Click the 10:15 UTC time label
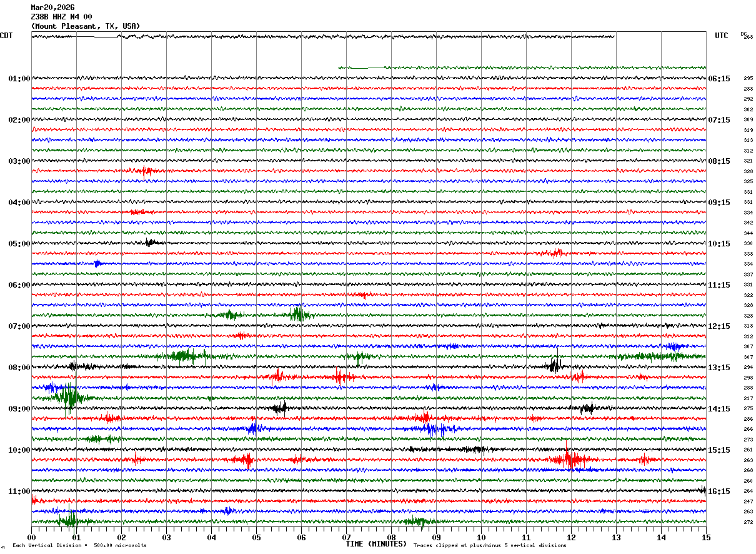The height and width of the screenshot is (554, 756). click(x=719, y=244)
